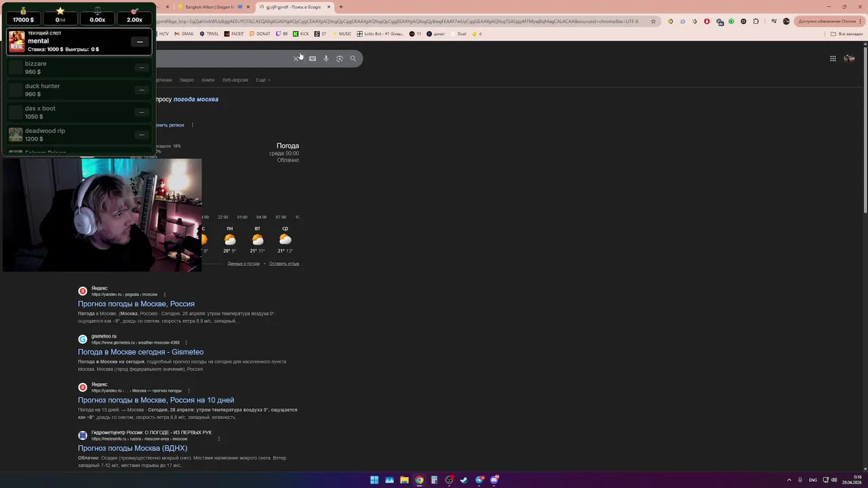Open the meteoinfo result options menu dots
The width and height of the screenshot is (868, 488).
click(219, 439)
